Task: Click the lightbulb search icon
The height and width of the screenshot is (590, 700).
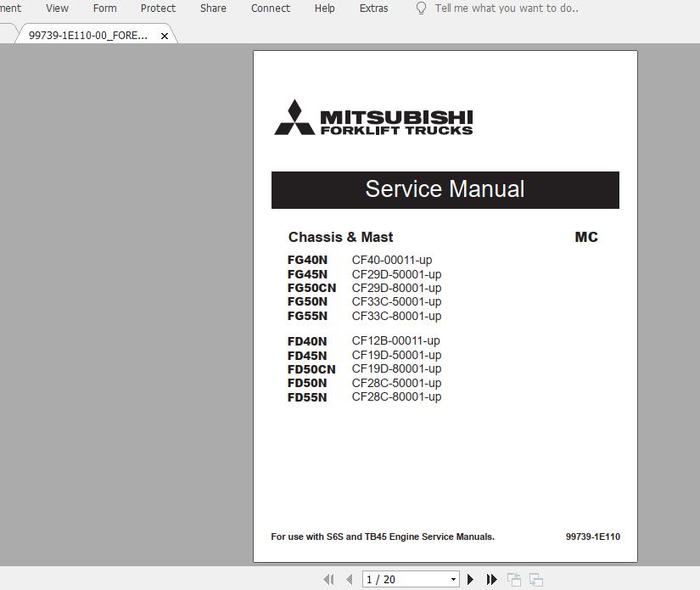Action: (420, 8)
